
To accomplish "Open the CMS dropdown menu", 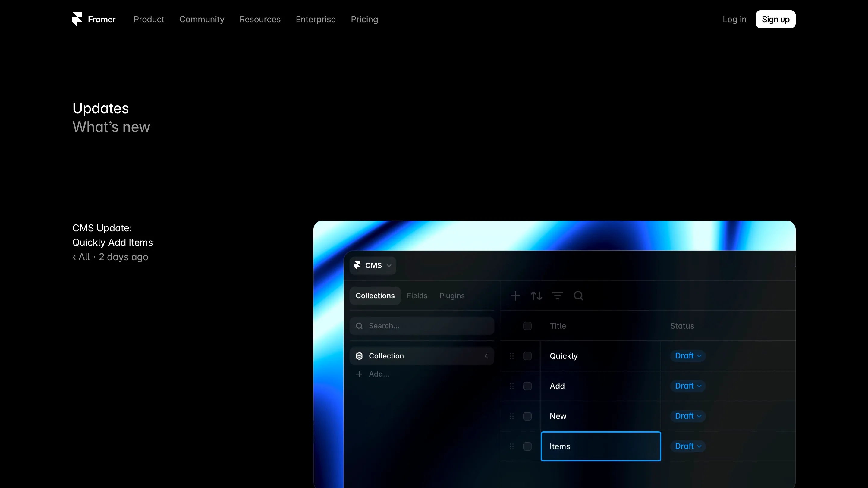I will click(x=373, y=266).
